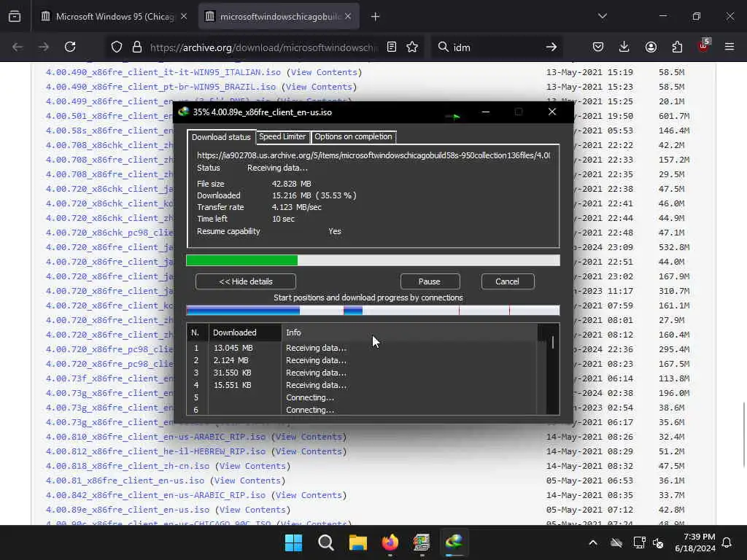
Task: Click the muted volume tray icon
Action: coord(658,542)
